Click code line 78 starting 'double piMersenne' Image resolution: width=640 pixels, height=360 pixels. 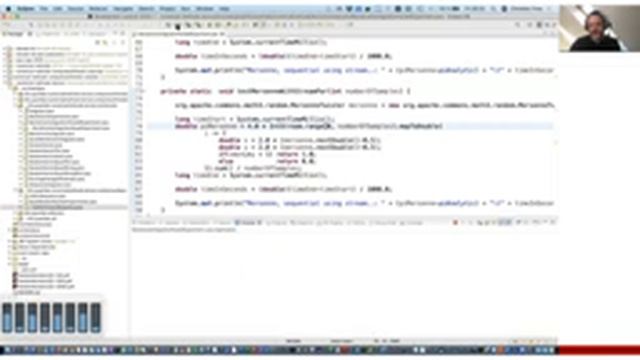point(309,126)
